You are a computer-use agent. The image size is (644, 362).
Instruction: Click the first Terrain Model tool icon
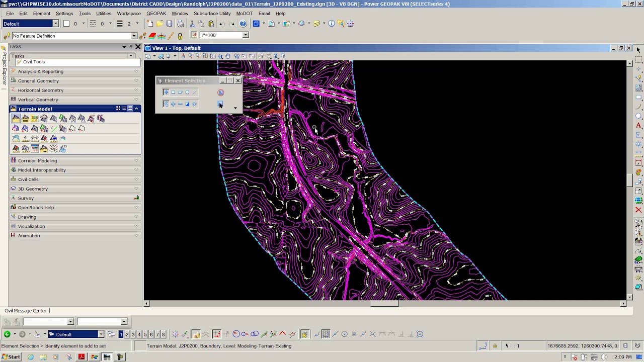click(16, 119)
